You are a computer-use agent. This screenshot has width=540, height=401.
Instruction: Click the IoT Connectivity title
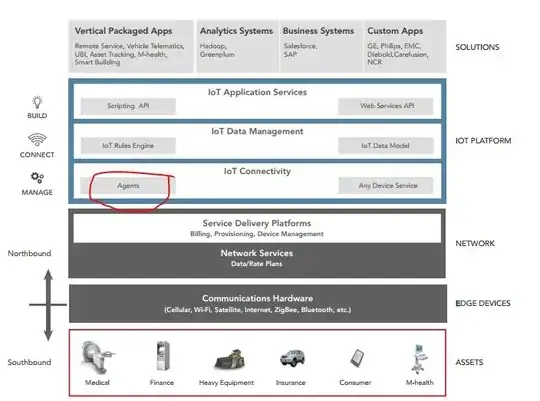pyautogui.click(x=257, y=171)
